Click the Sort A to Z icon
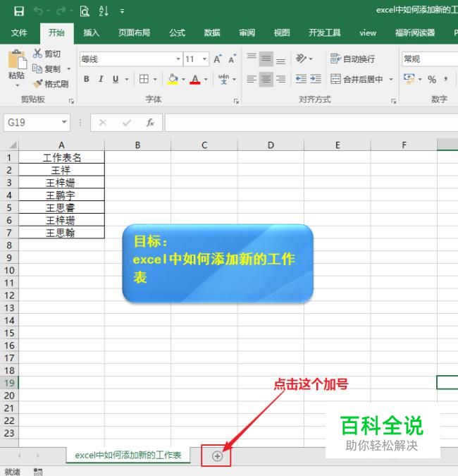The height and width of the screenshot is (476, 458). (104, 11)
